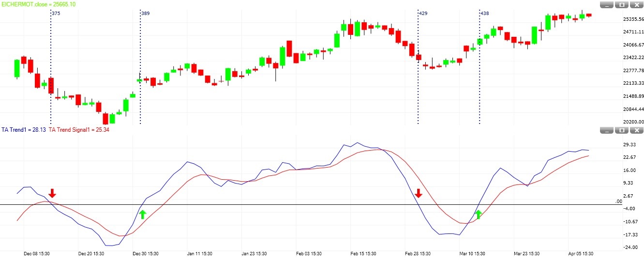Select the TA Trend1 = 28.13 legend

point(23,130)
